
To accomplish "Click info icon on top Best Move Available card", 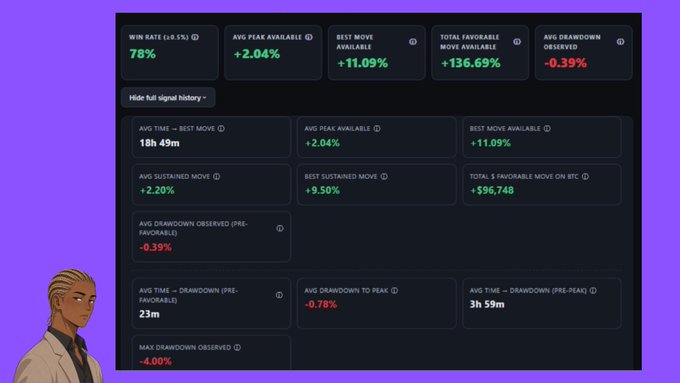I will tap(413, 42).
